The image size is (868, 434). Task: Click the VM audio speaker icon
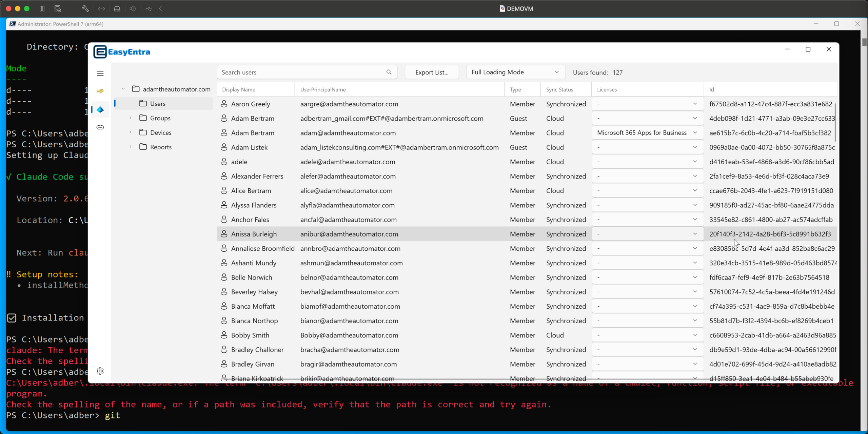click(133, 8)
